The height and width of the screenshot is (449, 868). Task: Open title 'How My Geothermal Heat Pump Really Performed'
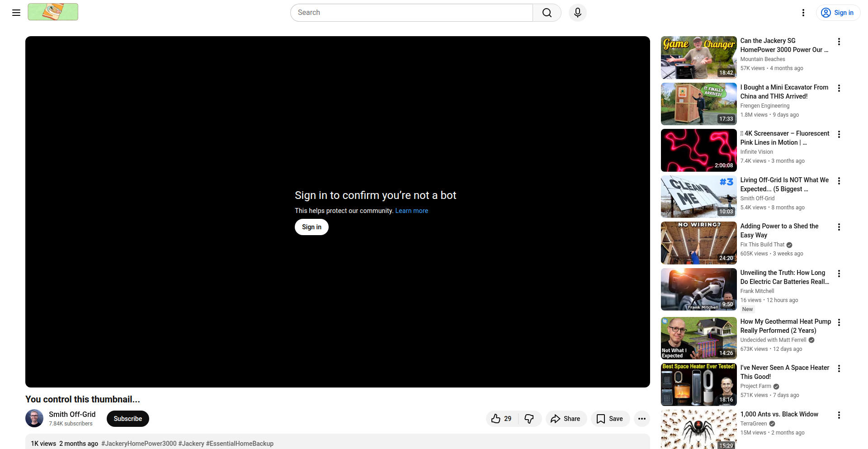pyautogui.click(x=786, y=326)
